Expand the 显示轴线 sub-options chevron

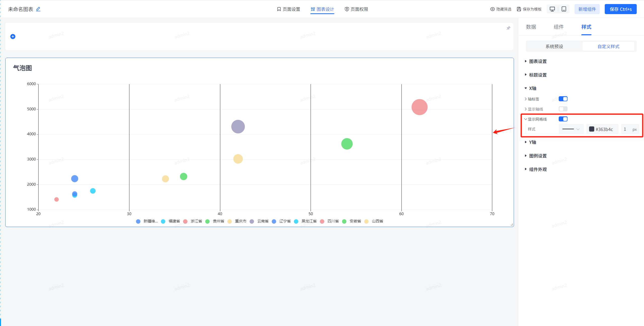click(526, 109)
